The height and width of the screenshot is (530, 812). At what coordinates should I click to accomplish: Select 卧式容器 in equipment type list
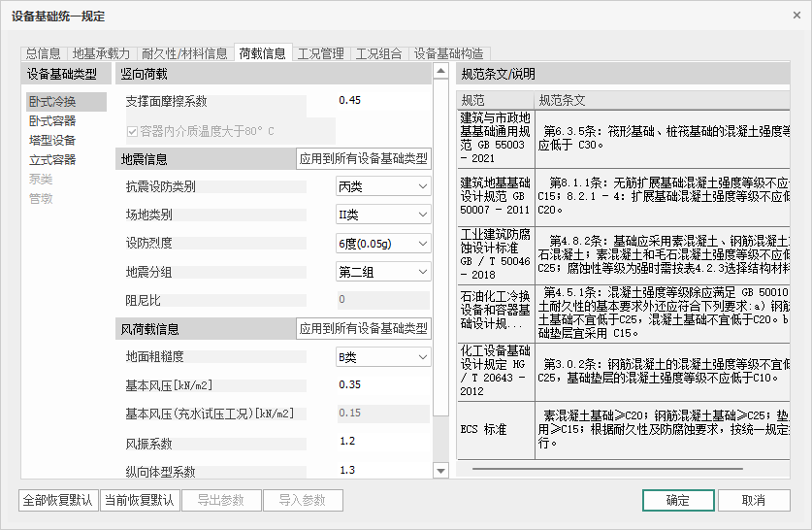tap(52, 121)
